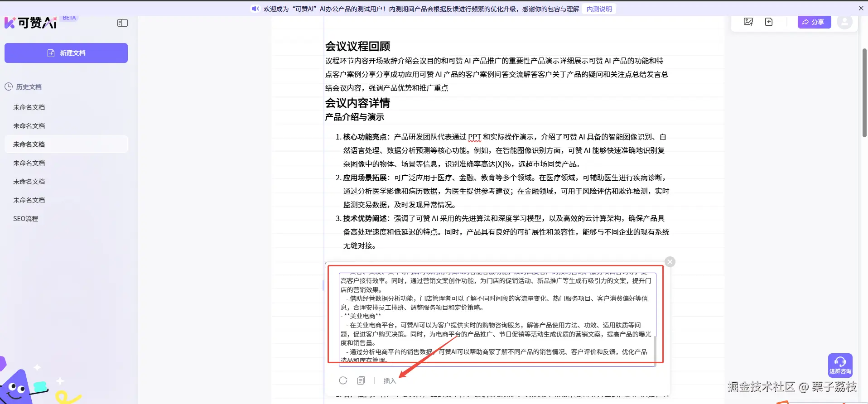The height and width of the screenshot is (404, 868).
Task: Click the export document icon
Action: pos(769,22)
